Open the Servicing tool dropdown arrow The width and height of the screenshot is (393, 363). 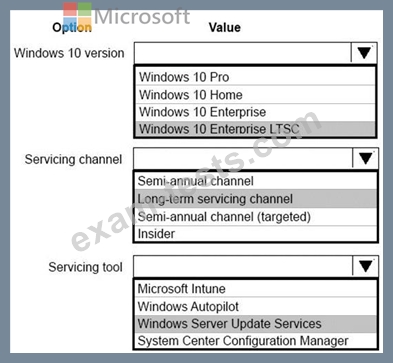coord(365,266)
